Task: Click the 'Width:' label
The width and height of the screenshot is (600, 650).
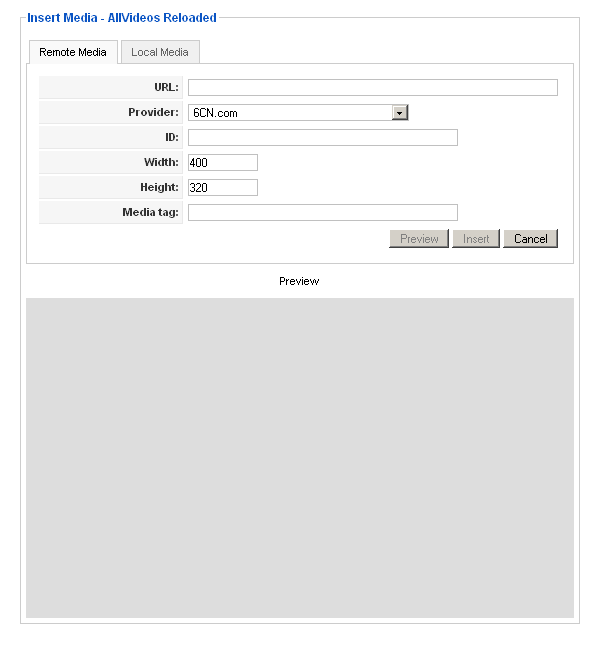Action: (161, 162)
